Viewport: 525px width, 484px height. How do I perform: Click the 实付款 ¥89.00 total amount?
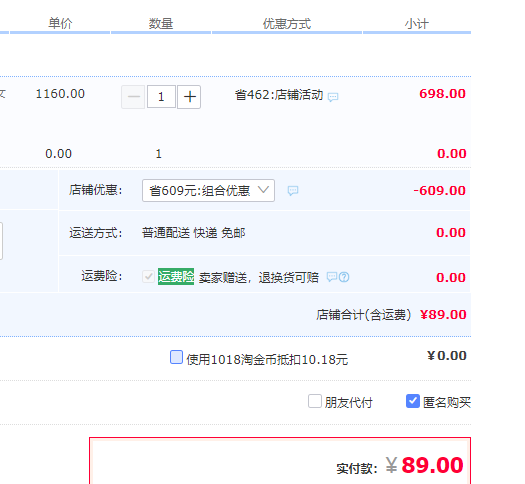pyautogui.click(x=424, y=465)
